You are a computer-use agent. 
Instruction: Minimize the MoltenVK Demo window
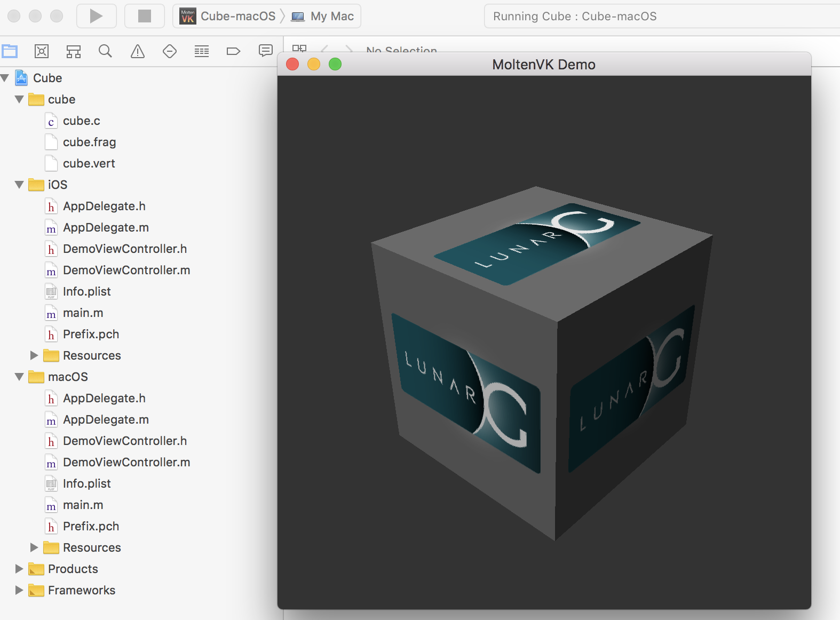point(314,64)
